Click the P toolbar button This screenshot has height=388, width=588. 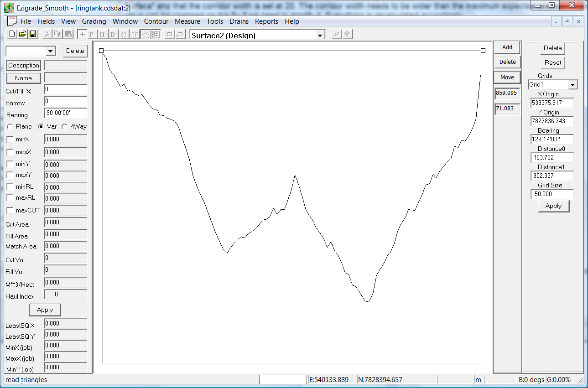(92, 35)
